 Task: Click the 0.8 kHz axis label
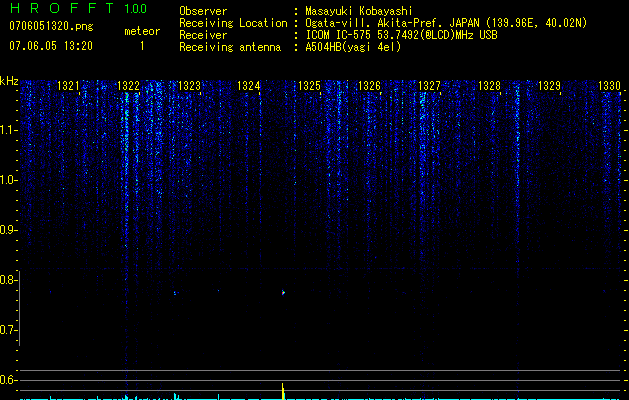click(x=9, y=280)
